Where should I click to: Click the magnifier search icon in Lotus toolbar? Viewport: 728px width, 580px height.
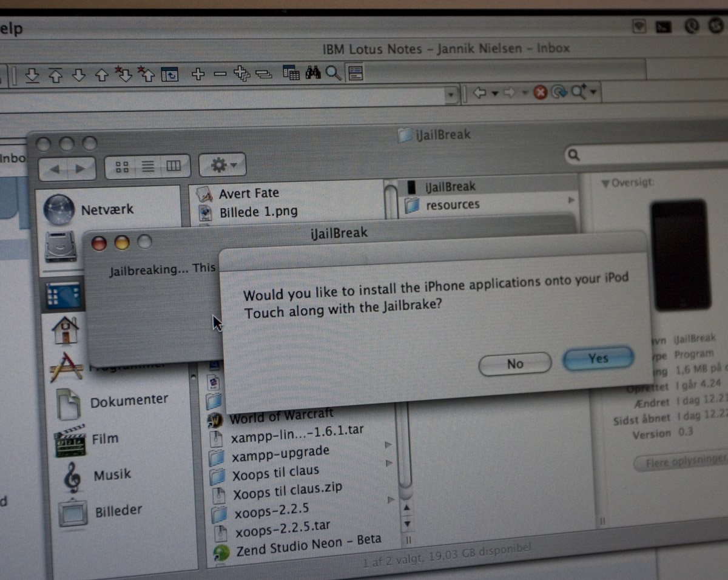pos(333,73)
